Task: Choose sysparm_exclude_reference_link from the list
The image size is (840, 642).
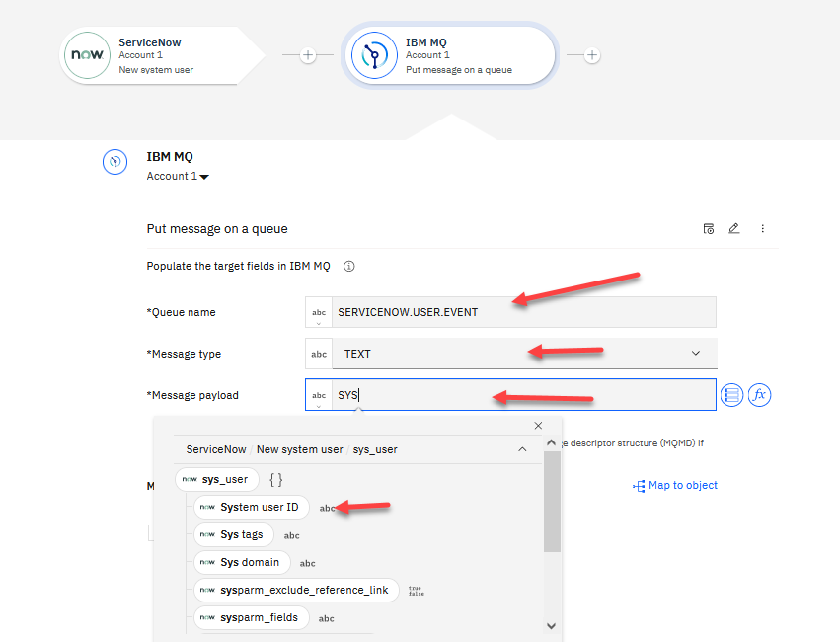Action: (304, 590)
